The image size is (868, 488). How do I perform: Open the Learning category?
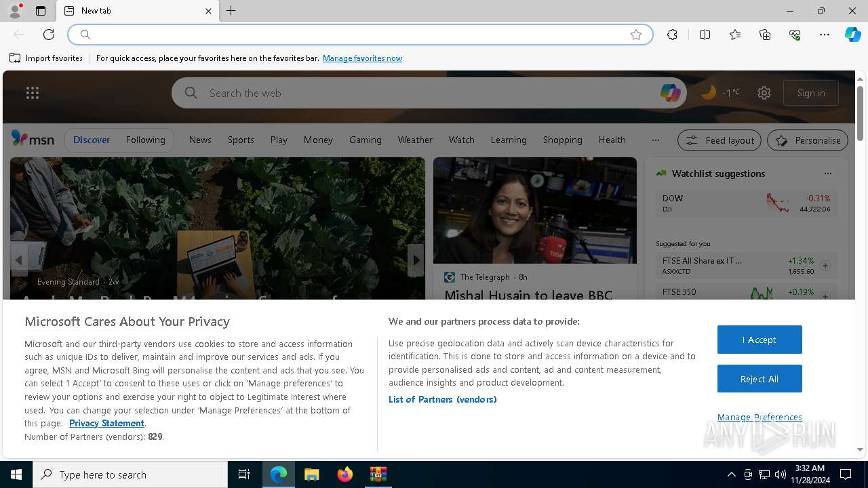pyautogui.click(x=509, y=140)
